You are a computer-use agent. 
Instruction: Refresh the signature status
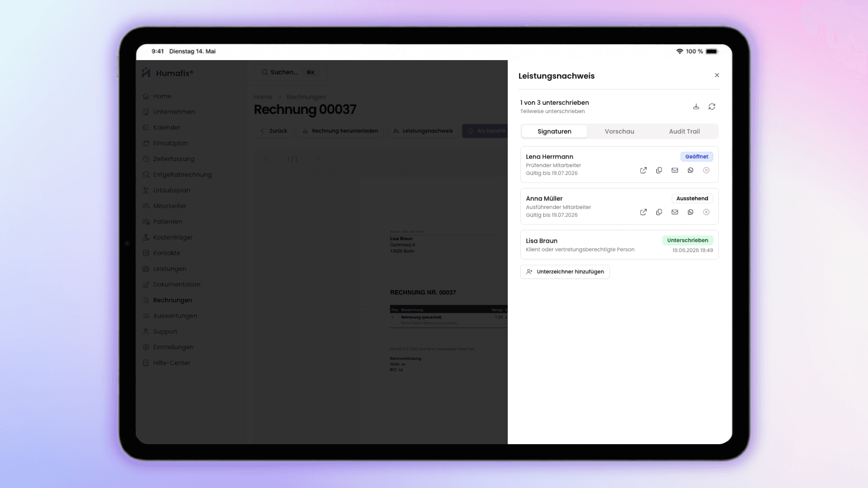pyautogui.click(x=712, y=107)
